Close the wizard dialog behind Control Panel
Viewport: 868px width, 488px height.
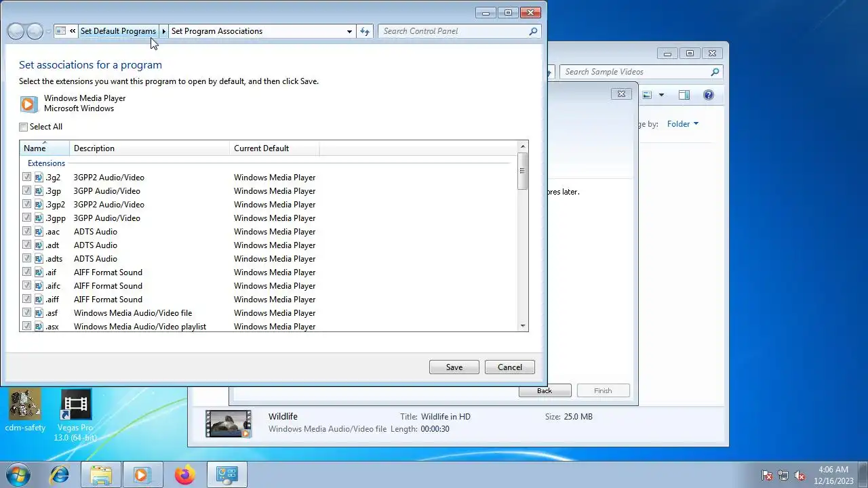click(621, 94)
